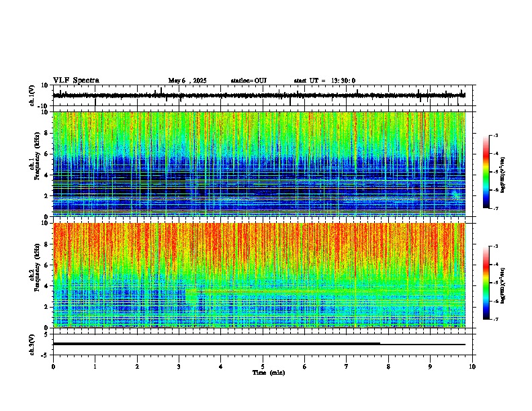
Task: Click the 'ch.1(V)' axis label
Action: coord(32,95)
